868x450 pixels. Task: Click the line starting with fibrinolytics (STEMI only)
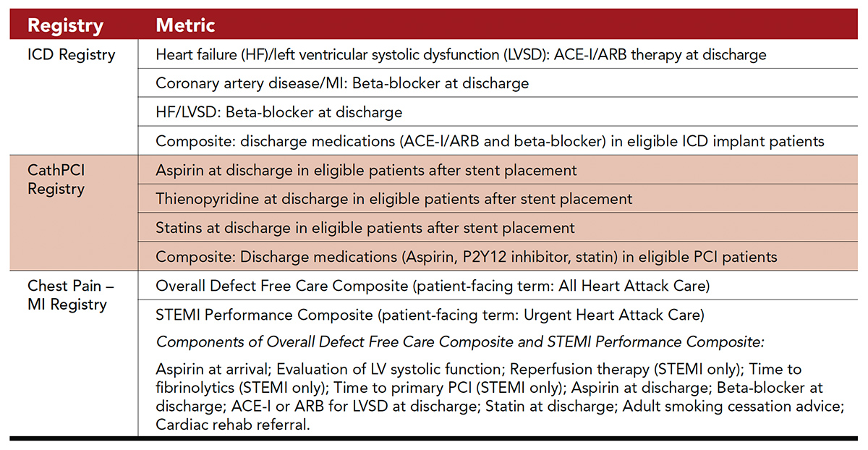489,389
